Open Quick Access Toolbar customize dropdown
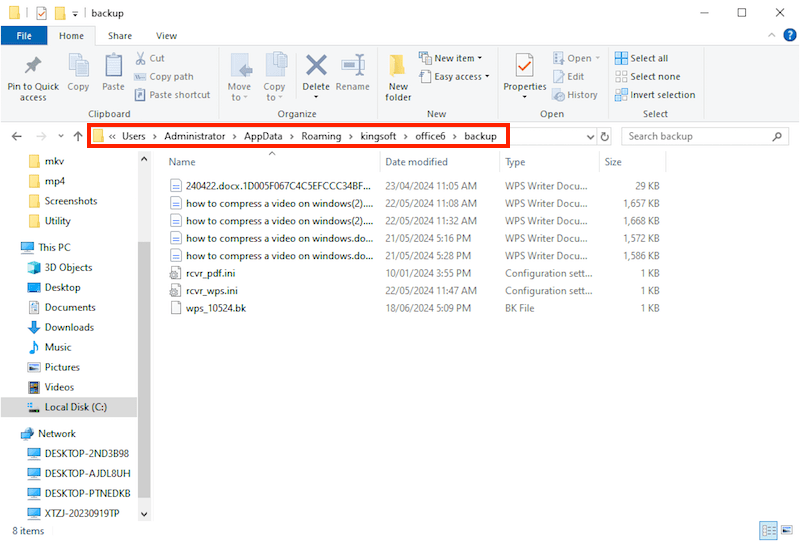 click(75, 14)
